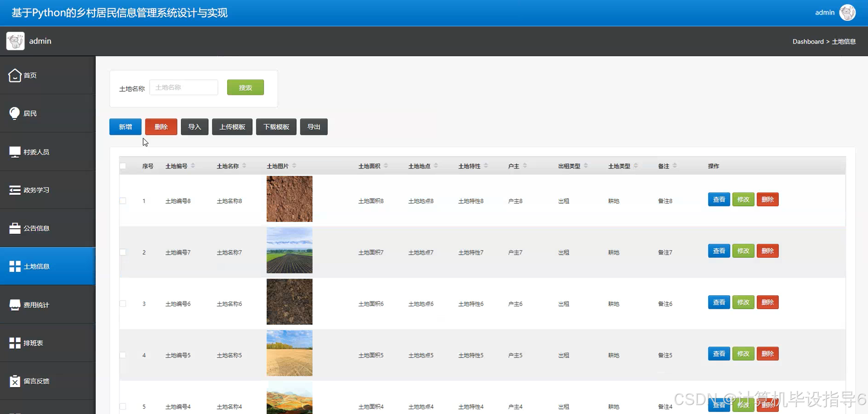Click 删除 for row 土地编号6
Screen dimensions: 868x414
tap(768, 302)
